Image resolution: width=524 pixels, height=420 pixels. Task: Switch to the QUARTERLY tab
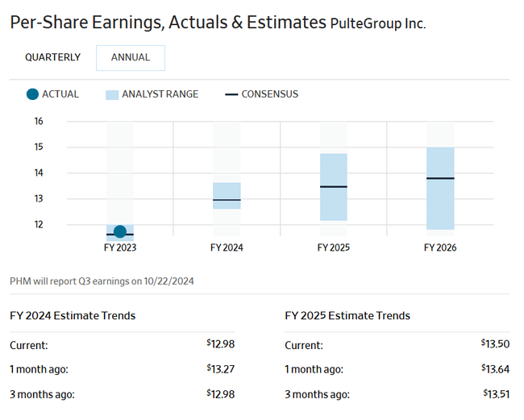[52, 57]
